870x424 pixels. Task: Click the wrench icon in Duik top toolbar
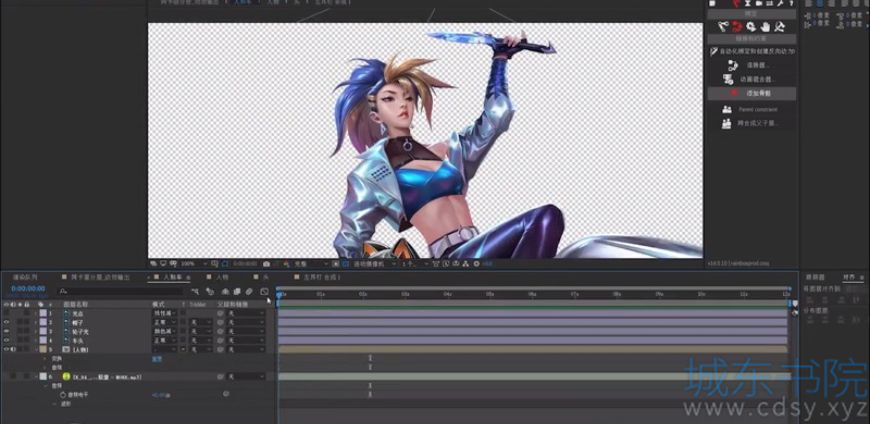tap(781, 3)
